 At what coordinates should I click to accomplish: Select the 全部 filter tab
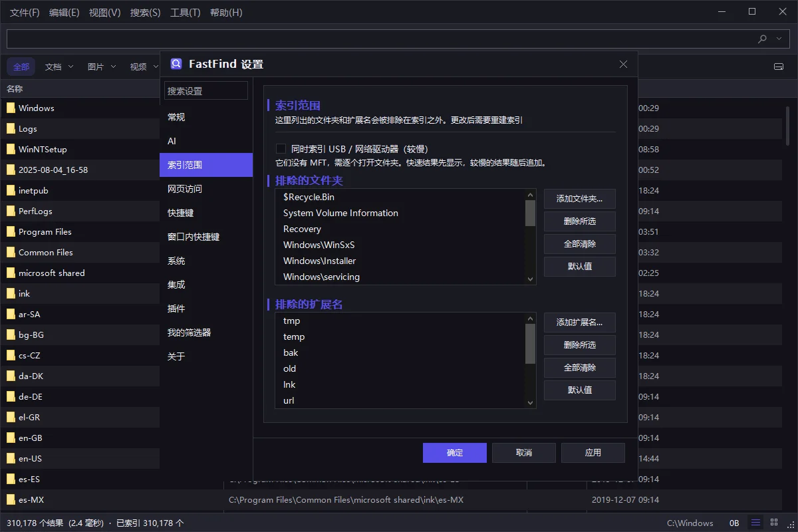tap(21, 66)
